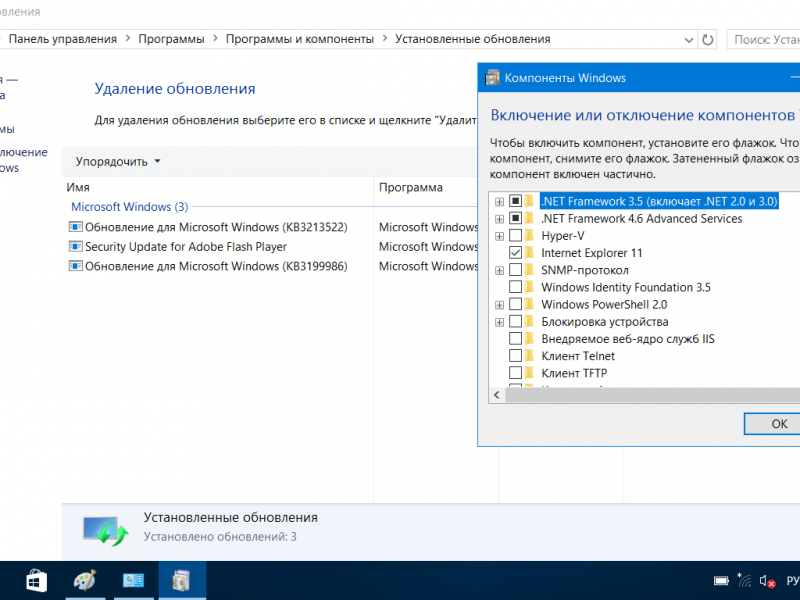Viewport: 800px width, 600px height.
Task: Click folder icon beside Клиент Telnet
Action: click(530, 356)
